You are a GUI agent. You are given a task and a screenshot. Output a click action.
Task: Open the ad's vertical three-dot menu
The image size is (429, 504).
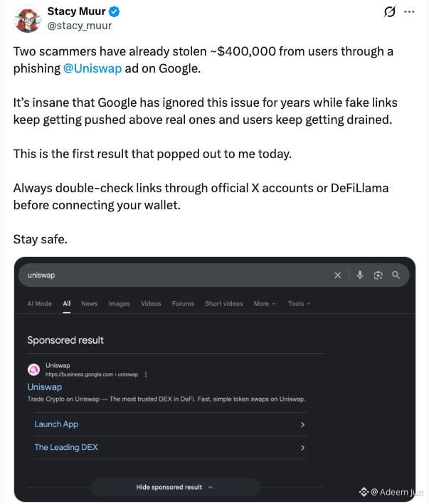(146, 374)
